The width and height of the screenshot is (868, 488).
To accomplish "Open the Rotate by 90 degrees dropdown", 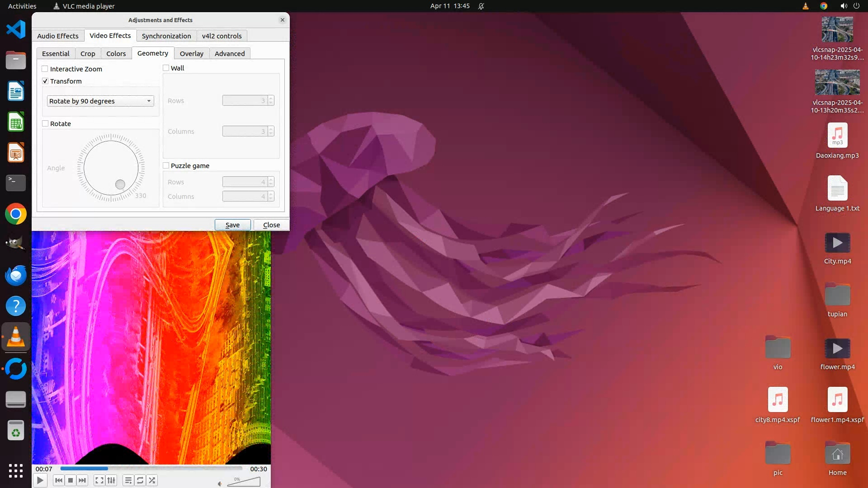I will pos(100,101).
